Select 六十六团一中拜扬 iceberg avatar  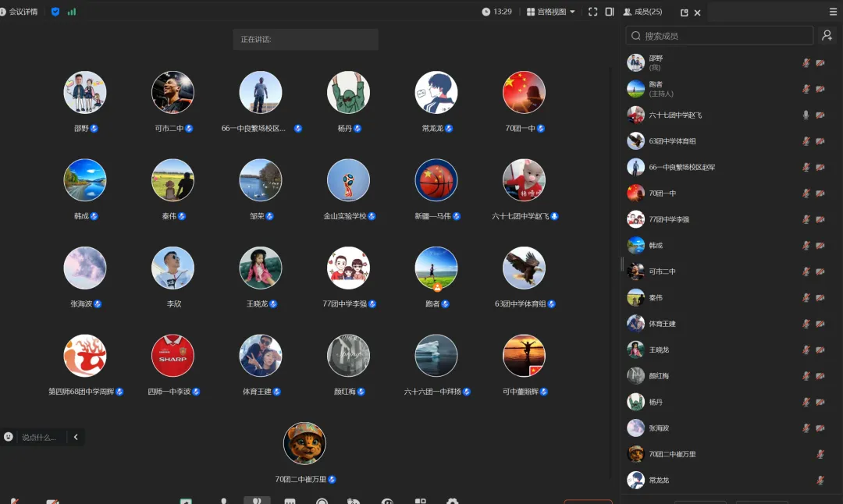(436, 356)
